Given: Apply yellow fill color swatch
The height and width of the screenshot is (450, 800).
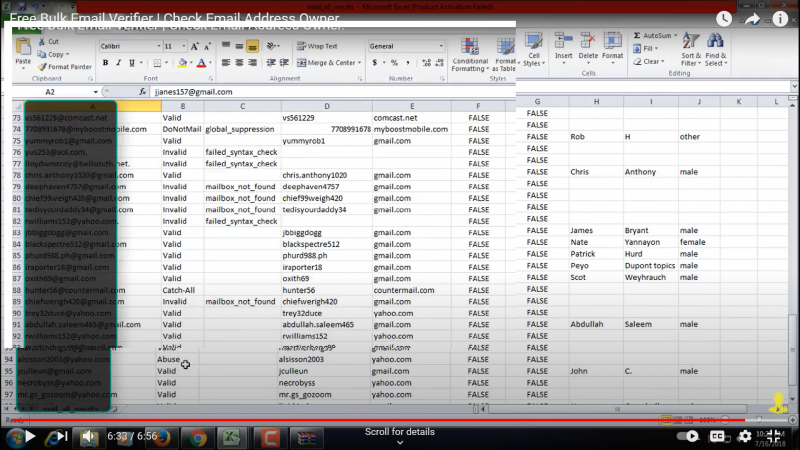Looking at the screenshot, I should (x=182, y=63).
